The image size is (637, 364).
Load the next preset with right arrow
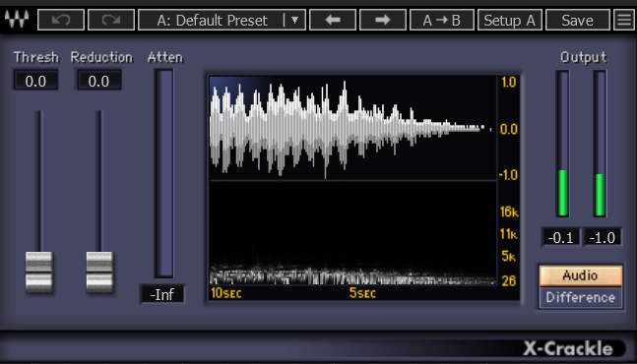383,20
